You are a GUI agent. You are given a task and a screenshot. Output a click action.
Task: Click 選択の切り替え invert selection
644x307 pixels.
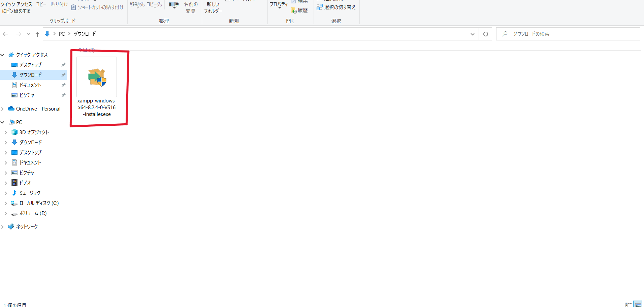coord(336,7)
